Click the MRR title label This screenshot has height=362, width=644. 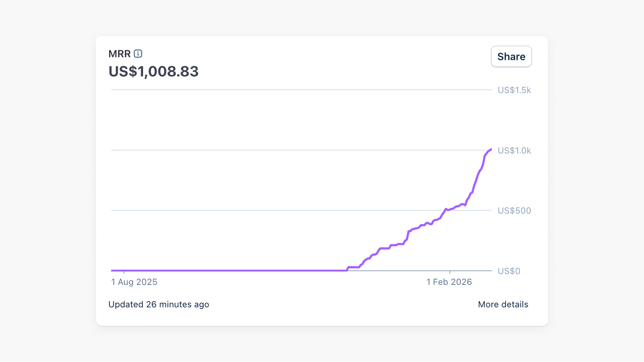(x=119, y=54)
